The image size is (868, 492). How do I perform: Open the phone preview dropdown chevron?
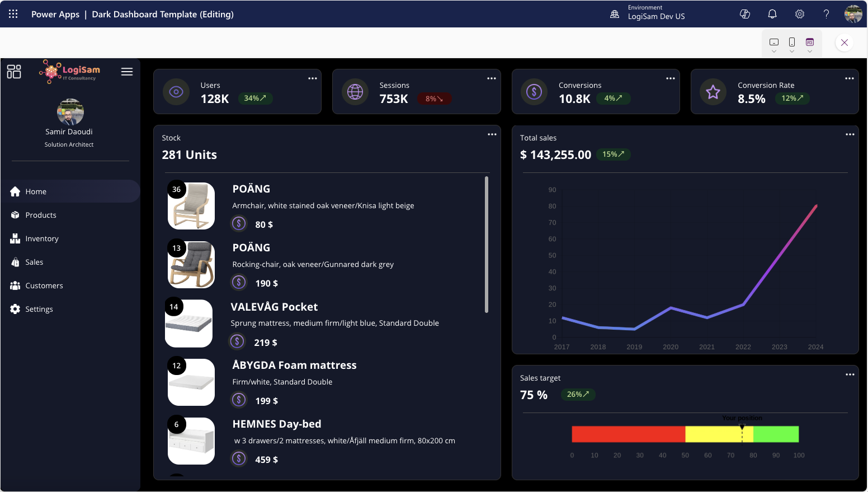coord(792,51)
